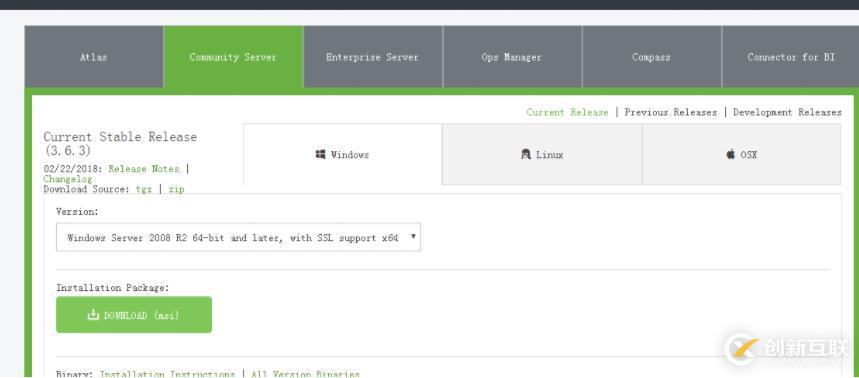Click DOWNLOAD (msi) button

pyautogui.click(x=134, y=315)
